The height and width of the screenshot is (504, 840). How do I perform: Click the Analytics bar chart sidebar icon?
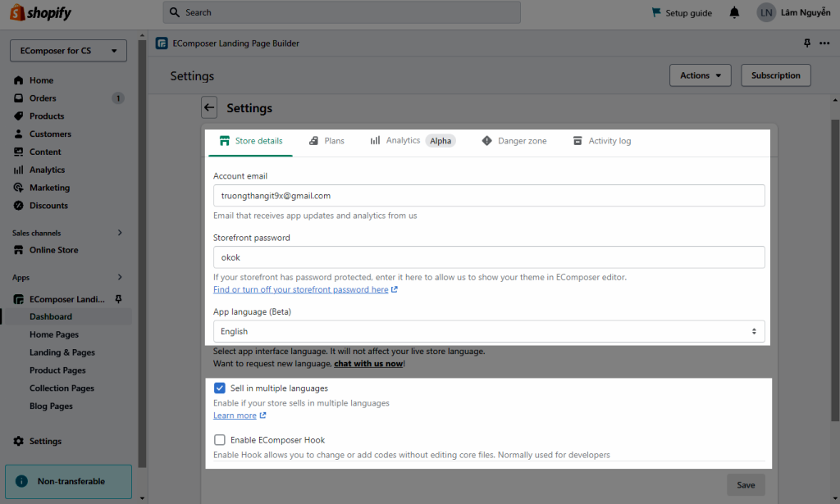click(19, 170)
